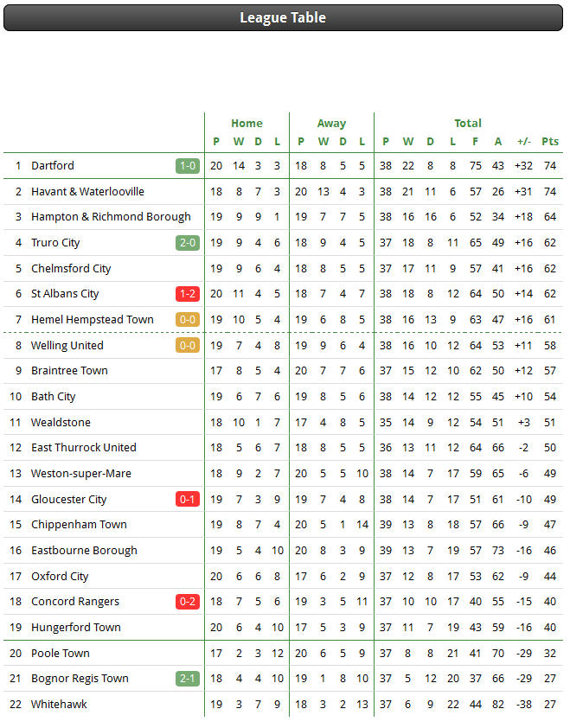Click Dartford's green 1-0 result badge
570x728 pixels.
click(188, 166)
